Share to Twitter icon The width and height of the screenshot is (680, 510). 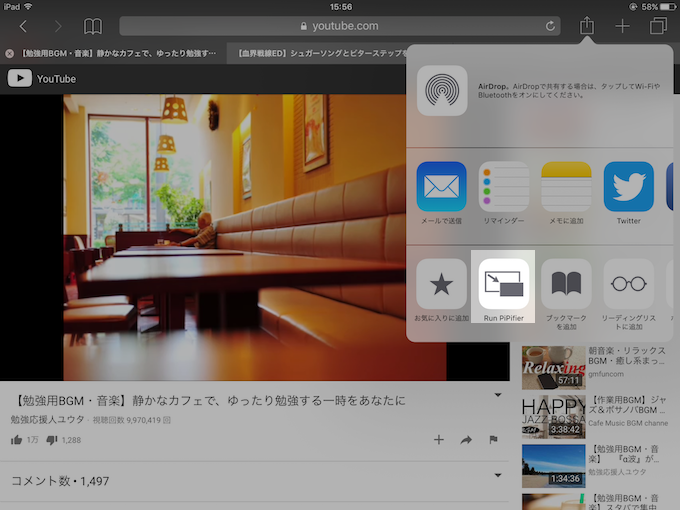point(629,186)
